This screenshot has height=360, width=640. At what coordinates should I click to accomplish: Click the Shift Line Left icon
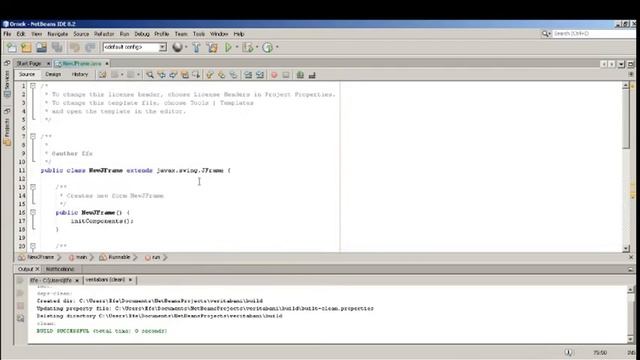[248, 75]
